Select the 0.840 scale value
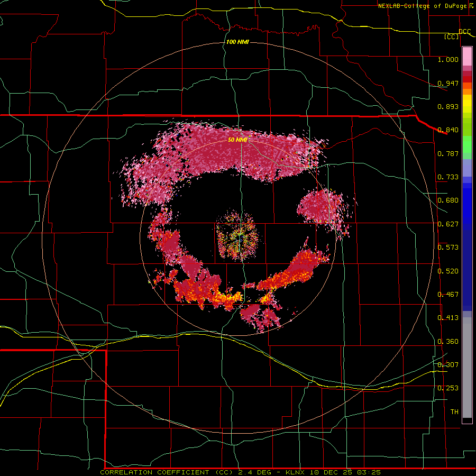 (448, 130)
